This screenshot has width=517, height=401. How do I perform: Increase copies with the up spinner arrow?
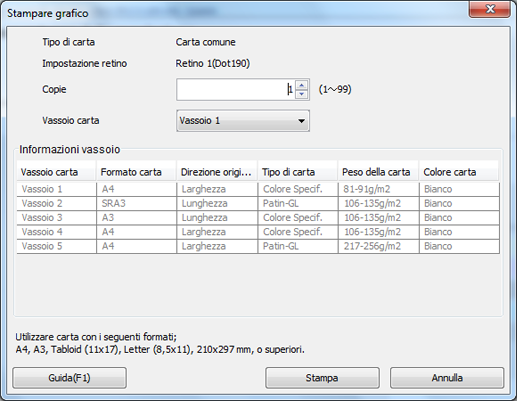pos(302,85)
